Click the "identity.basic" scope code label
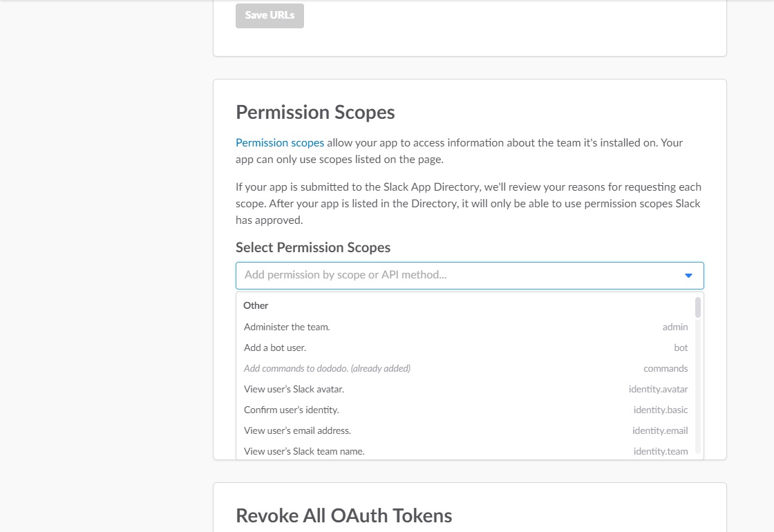 coord(661,410)
